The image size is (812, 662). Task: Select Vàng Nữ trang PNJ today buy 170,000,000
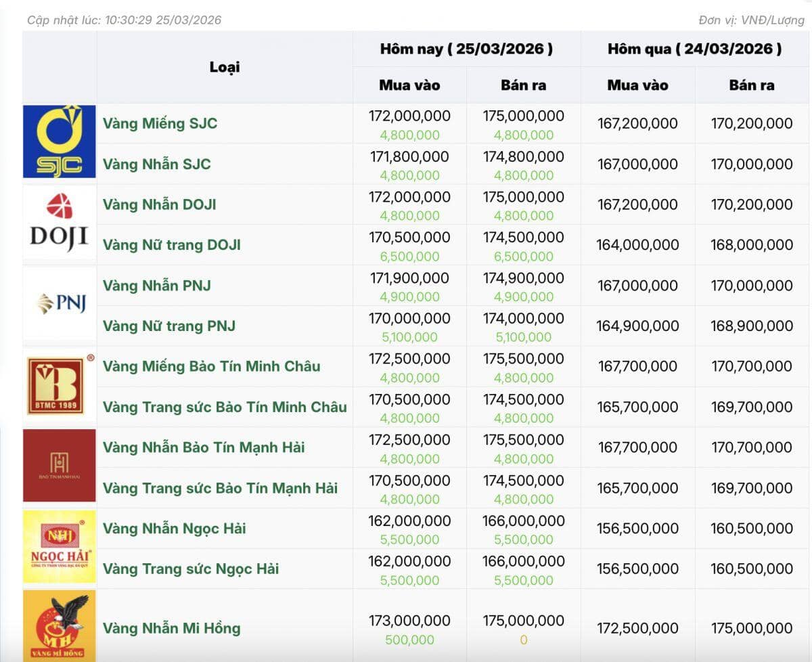409,319
